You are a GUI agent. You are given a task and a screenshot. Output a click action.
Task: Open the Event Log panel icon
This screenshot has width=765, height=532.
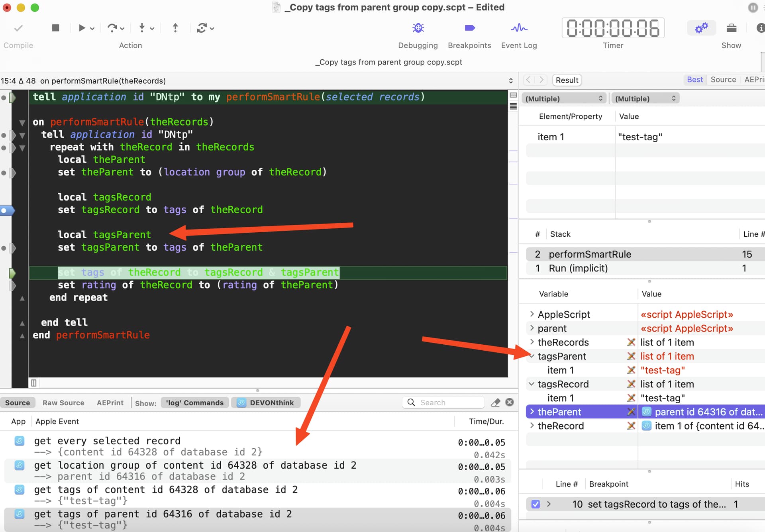tap(518, 28)
